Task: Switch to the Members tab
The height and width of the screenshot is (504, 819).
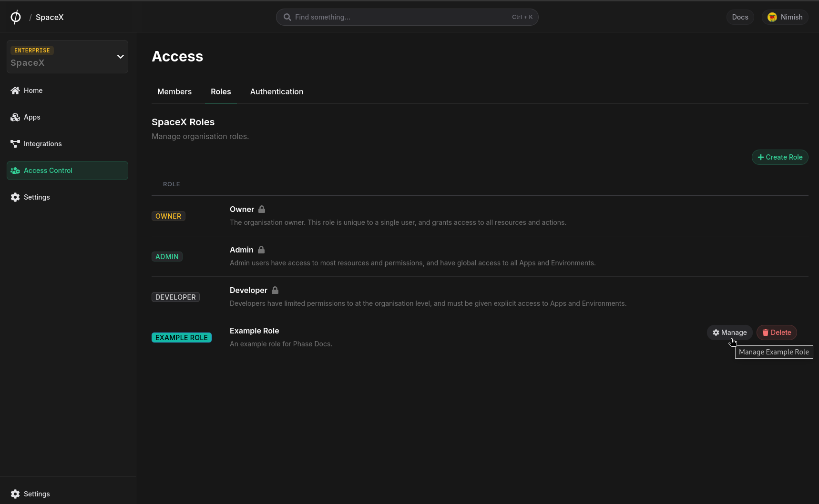Action: tap(174, 91)
